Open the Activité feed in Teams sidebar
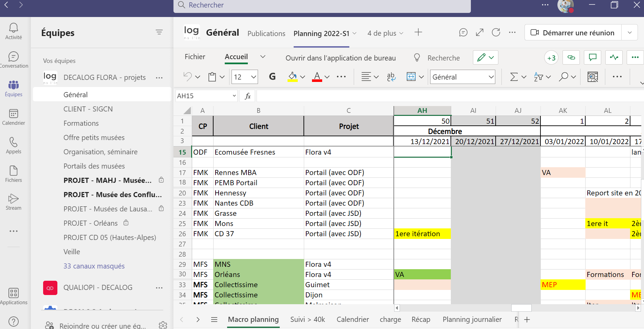The width and height of the screenshot is (644, 329). pos(14,31)
